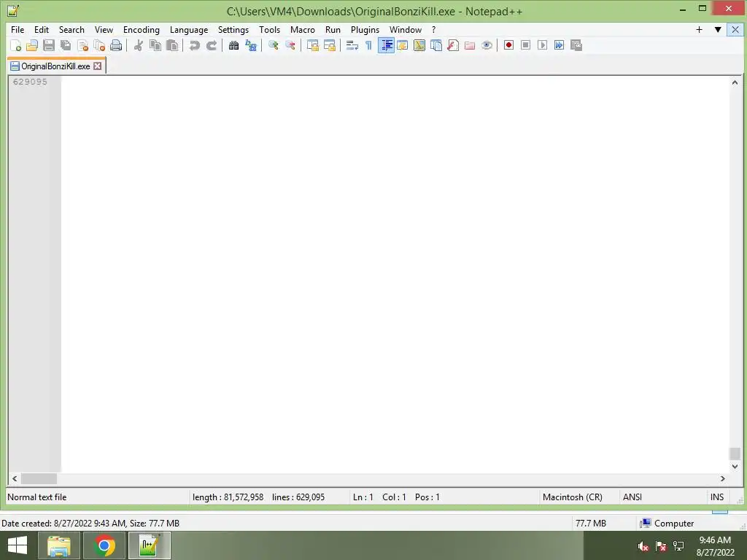Click the vertical scrollbar up arrow

[735, 82]
